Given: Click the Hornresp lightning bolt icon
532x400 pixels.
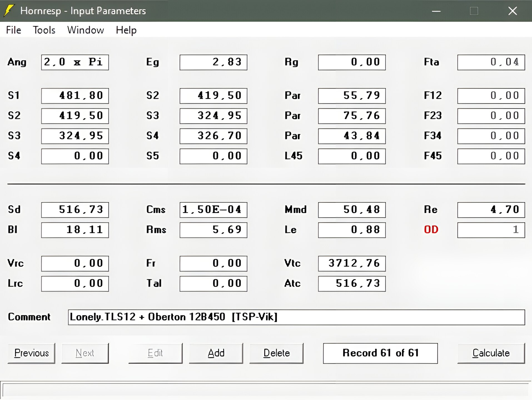Looking at the screenshot, I should click(x=9, y=11).
